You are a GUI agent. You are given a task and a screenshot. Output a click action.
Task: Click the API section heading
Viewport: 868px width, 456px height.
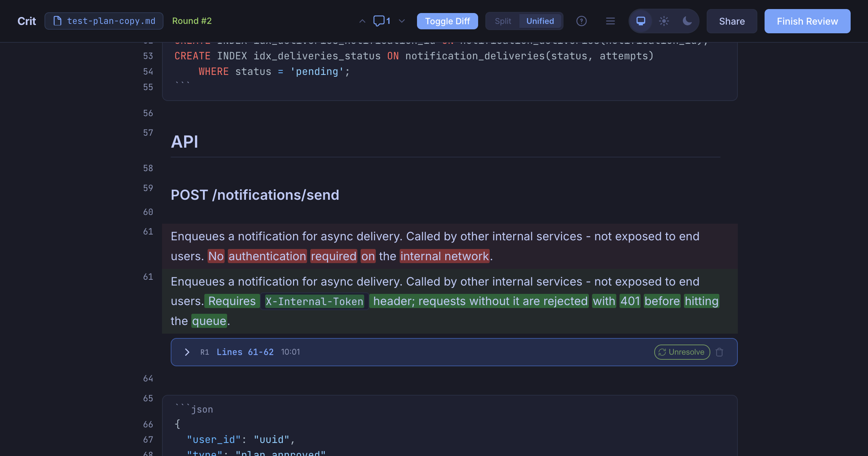184,142
